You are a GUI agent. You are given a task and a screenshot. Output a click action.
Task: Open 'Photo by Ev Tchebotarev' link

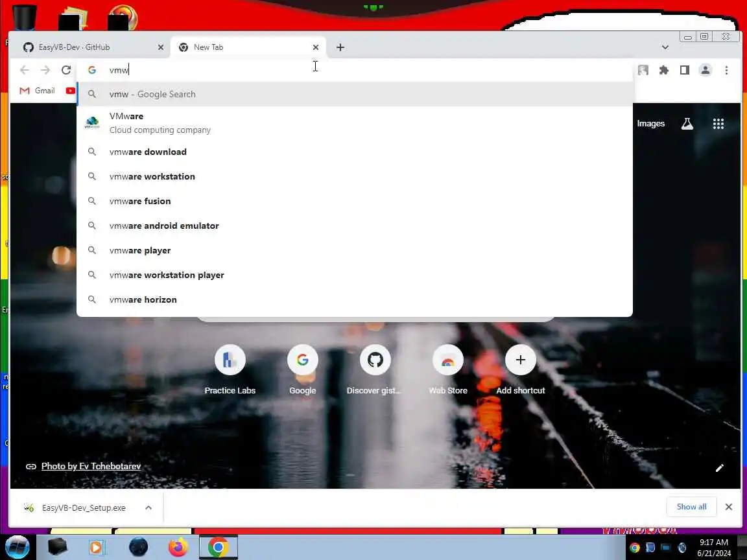click(91, 466)
